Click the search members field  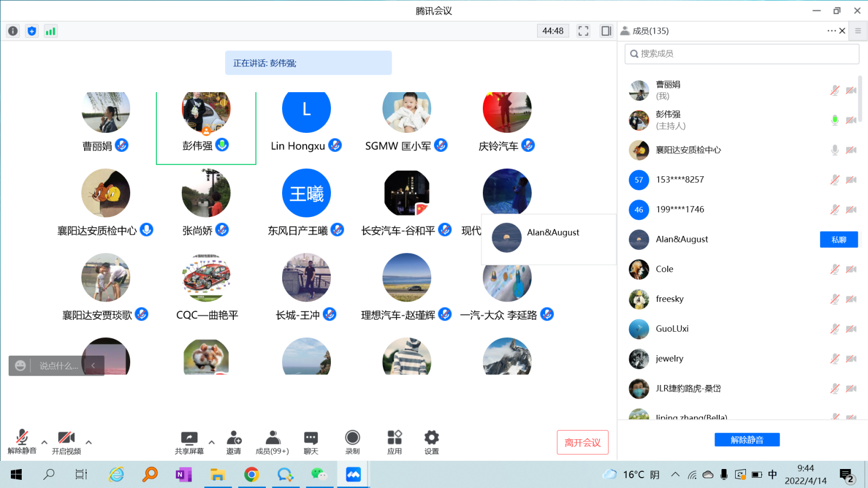point(741,54)
